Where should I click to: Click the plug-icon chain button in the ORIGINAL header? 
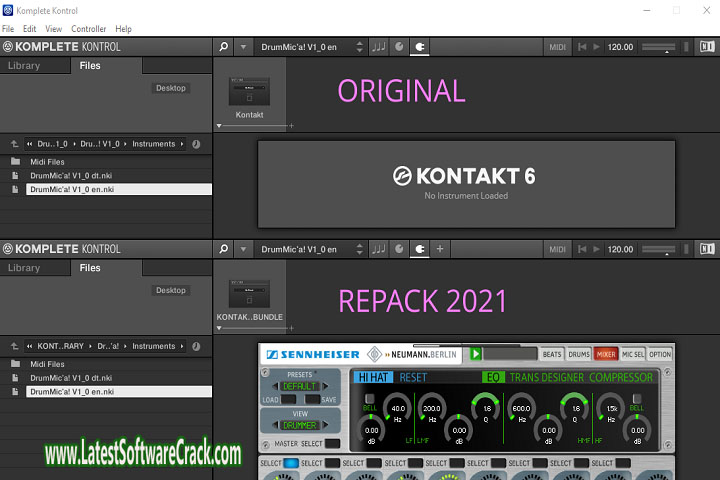tap(420, 47)
